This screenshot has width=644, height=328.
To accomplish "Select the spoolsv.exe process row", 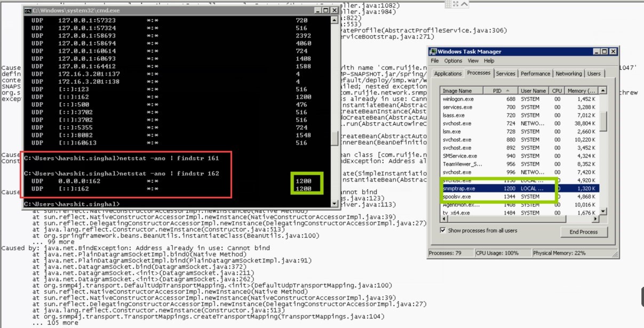I will (520, 196).
